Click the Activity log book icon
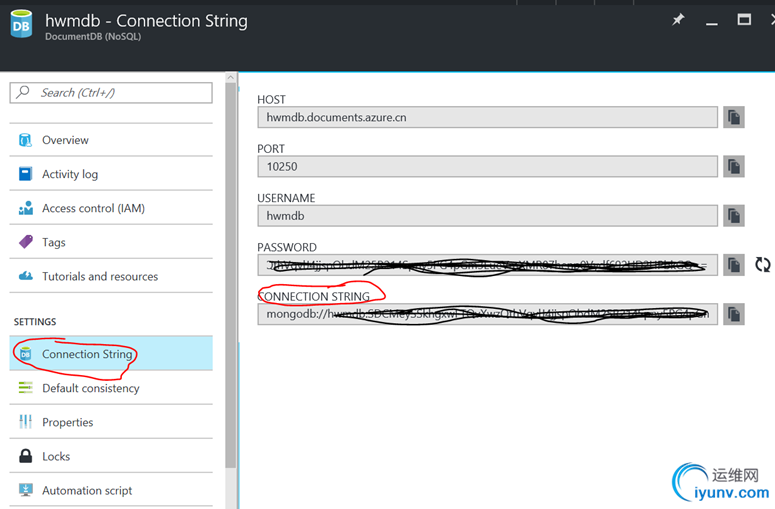775x509 pixels. pos(25,174)
